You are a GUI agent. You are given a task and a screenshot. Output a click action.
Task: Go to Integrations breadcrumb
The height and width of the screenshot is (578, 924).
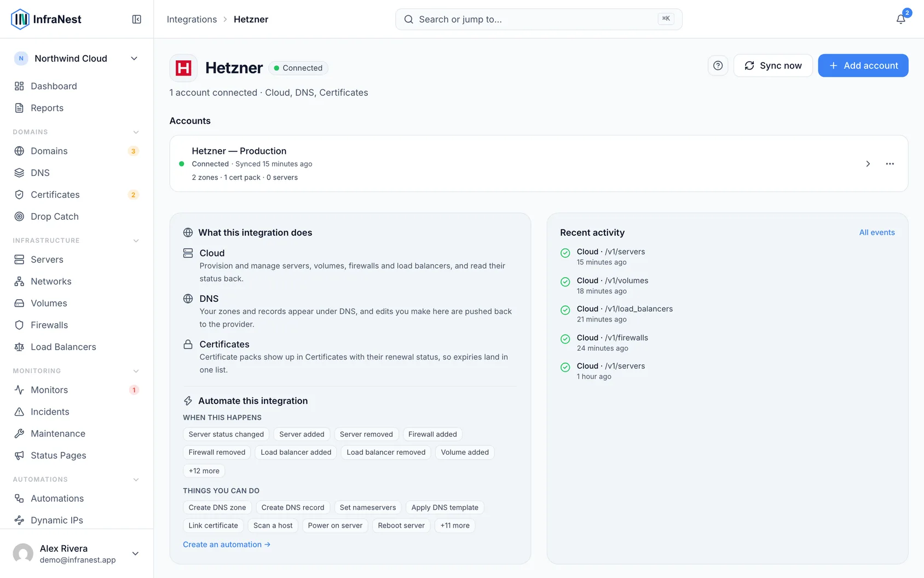point(192,19)
